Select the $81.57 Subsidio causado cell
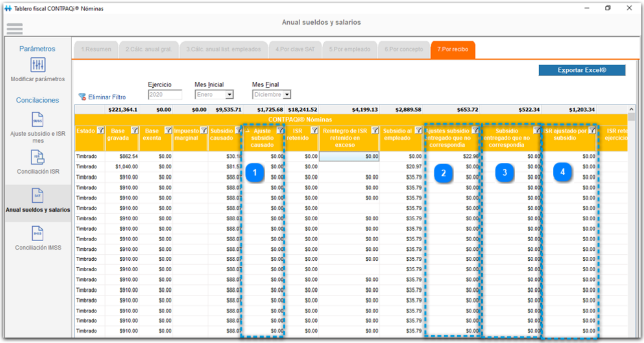Image resolution: width=644 pixels, height=343 pixels. pyautogui.click(x=226, y=166)
